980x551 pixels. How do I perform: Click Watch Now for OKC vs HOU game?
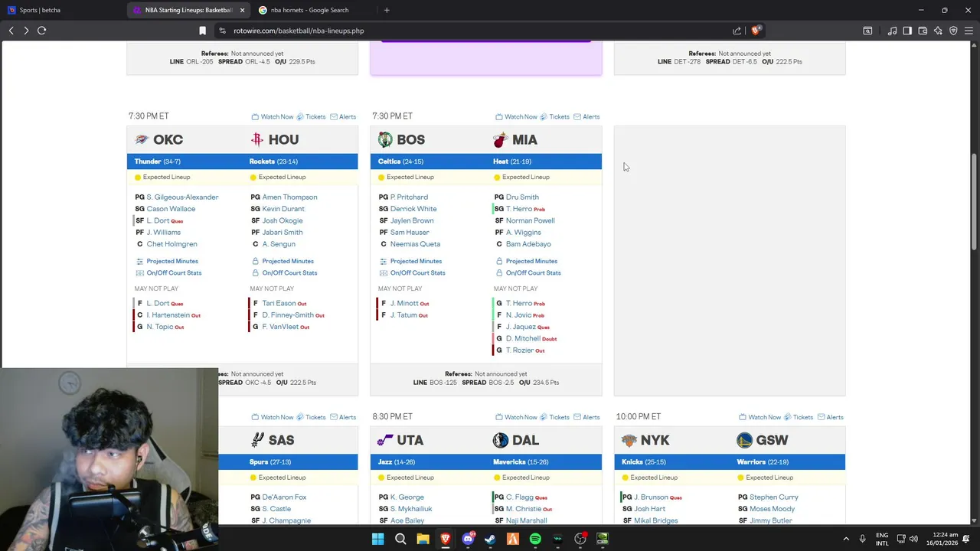point(273,117)
